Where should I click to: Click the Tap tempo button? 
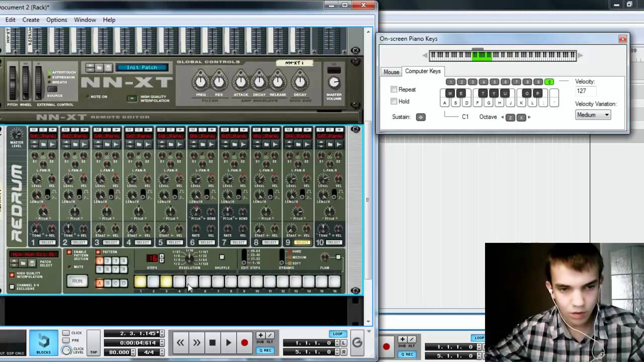point(94,343)
